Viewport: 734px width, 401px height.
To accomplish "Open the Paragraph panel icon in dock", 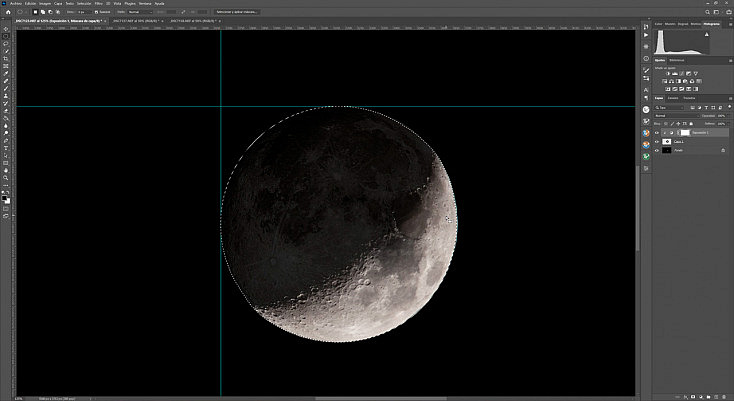I will 646,97.
